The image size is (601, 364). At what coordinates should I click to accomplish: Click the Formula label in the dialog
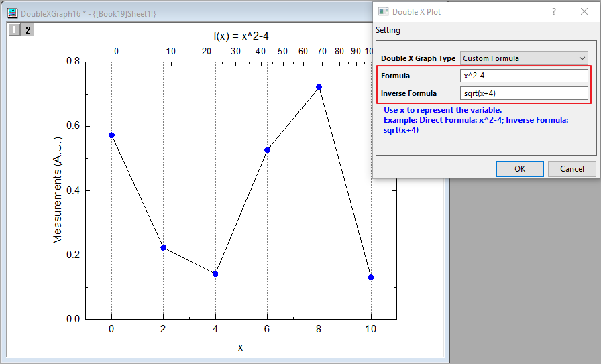point(395,76)
